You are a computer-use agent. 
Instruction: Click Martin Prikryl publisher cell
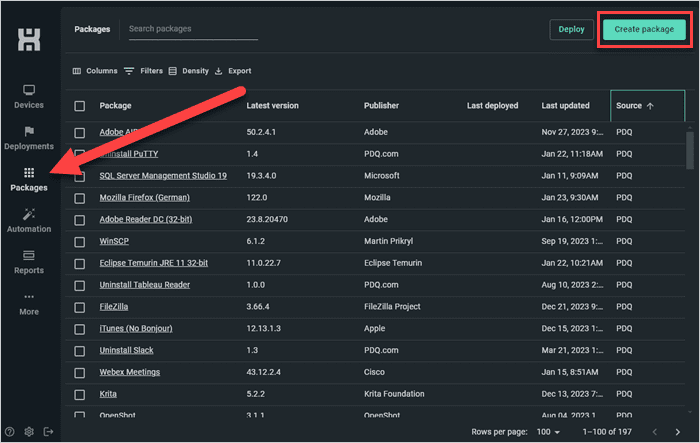pos(388,241)
